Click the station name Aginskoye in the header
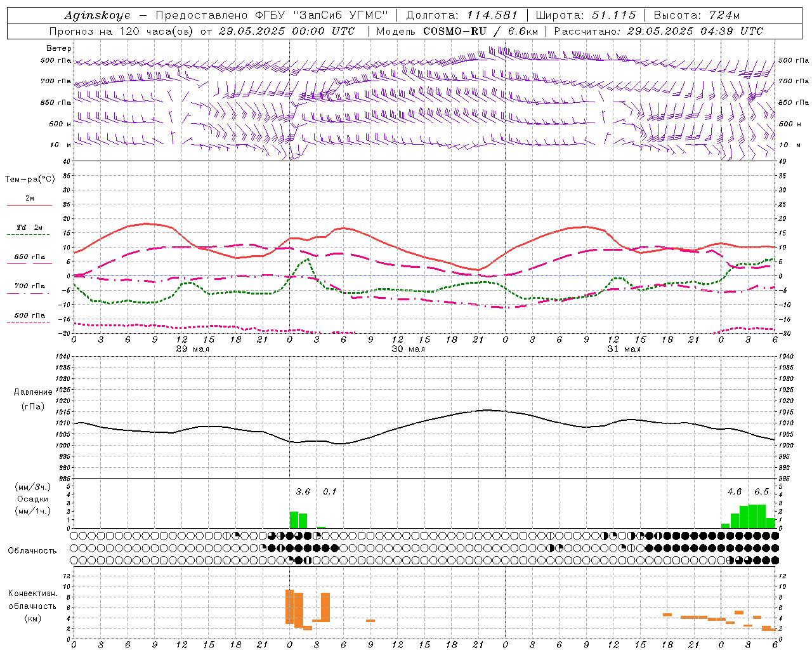 pyautogui.click(x=97, y=15)
